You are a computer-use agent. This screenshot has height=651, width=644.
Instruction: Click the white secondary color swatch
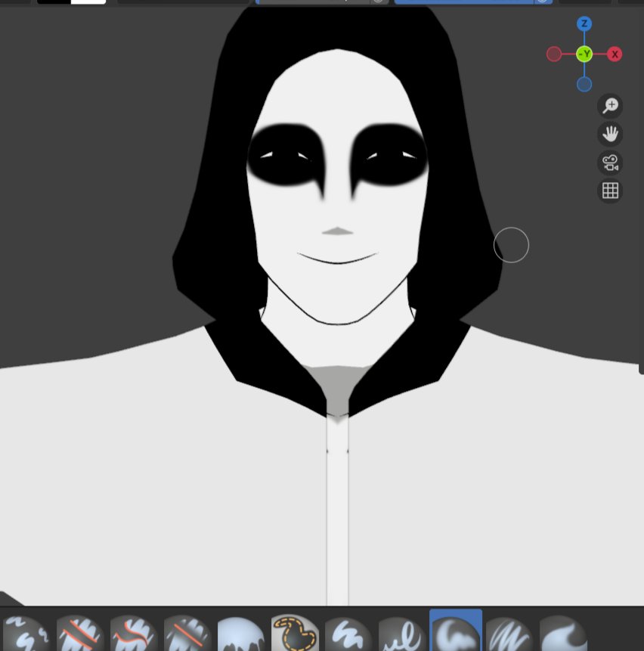(x=88, y=2)
